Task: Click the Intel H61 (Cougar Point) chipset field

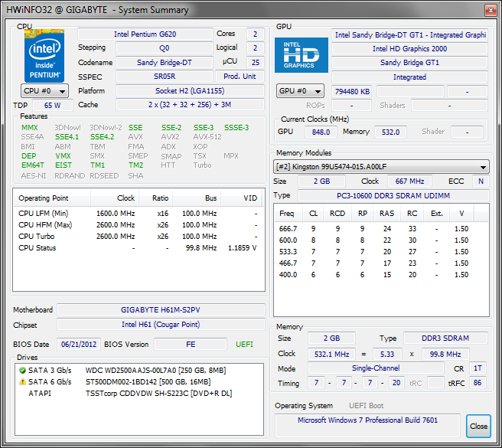Action: (160, 325)
